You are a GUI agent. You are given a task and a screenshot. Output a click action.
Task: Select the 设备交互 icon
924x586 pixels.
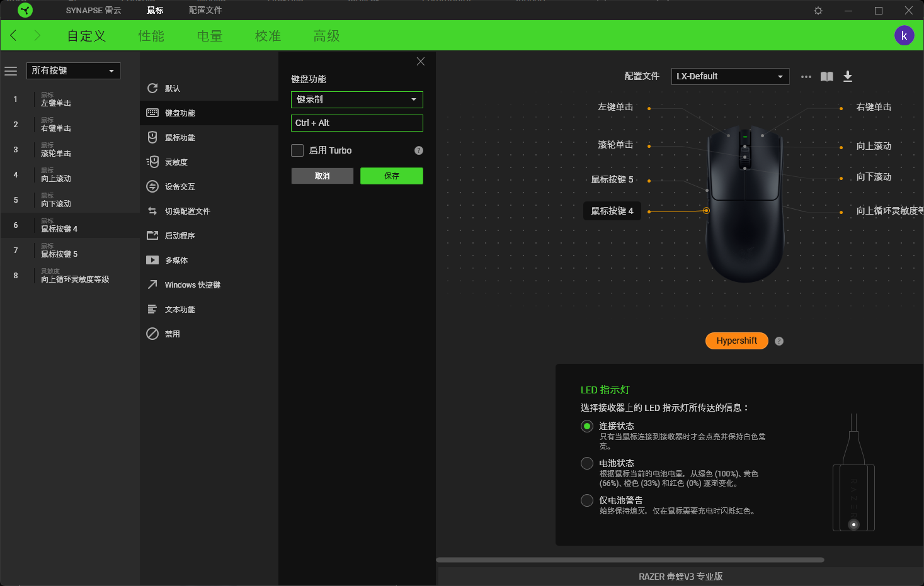coord(152,186)
